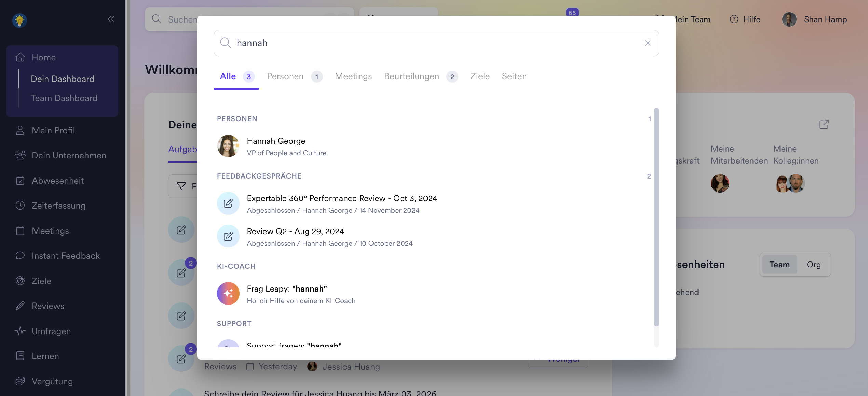The height and width of the screenshot is (396, 868).
Task: Open the external link icon in team card
Action: point(824,124)
